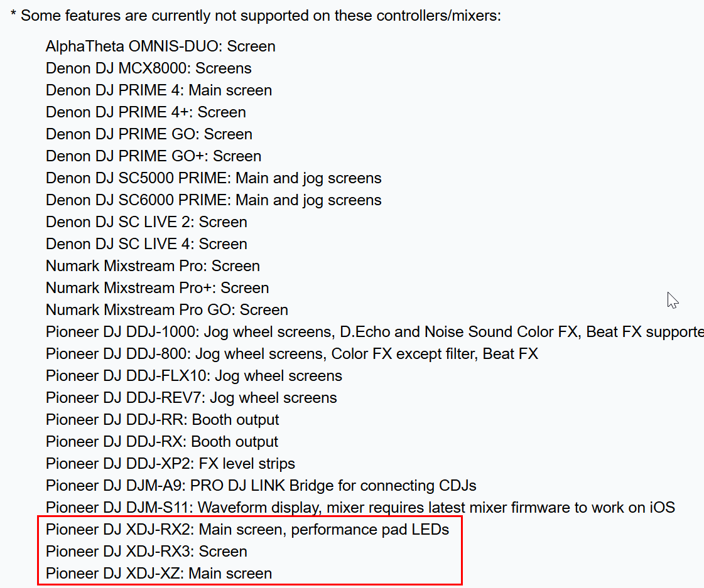This screenshot has height=588, width=704.
Task: Select the Pioneer DJ DDJ-800 entry
Action: coord(292,354)
